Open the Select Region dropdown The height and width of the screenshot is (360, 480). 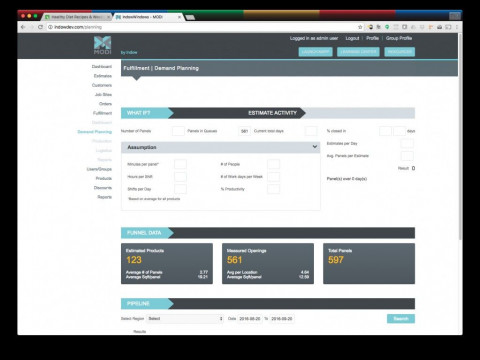click(185, 319)
